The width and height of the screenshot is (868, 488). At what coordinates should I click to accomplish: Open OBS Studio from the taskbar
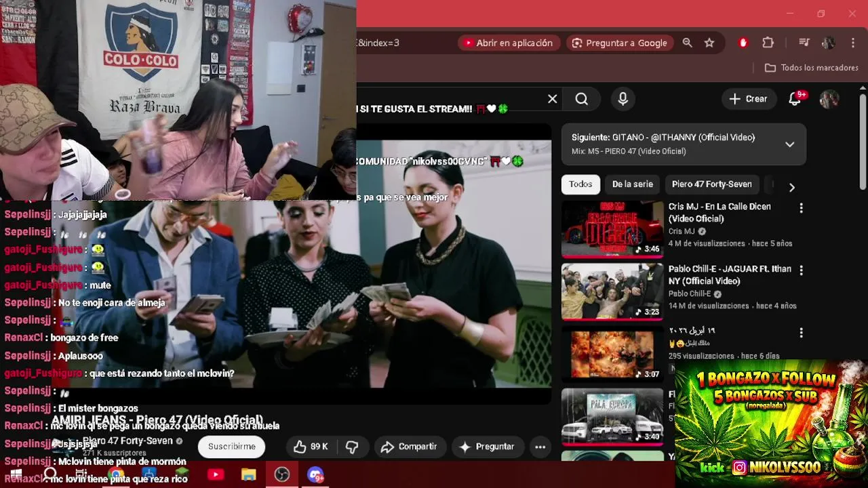[282, 474]
